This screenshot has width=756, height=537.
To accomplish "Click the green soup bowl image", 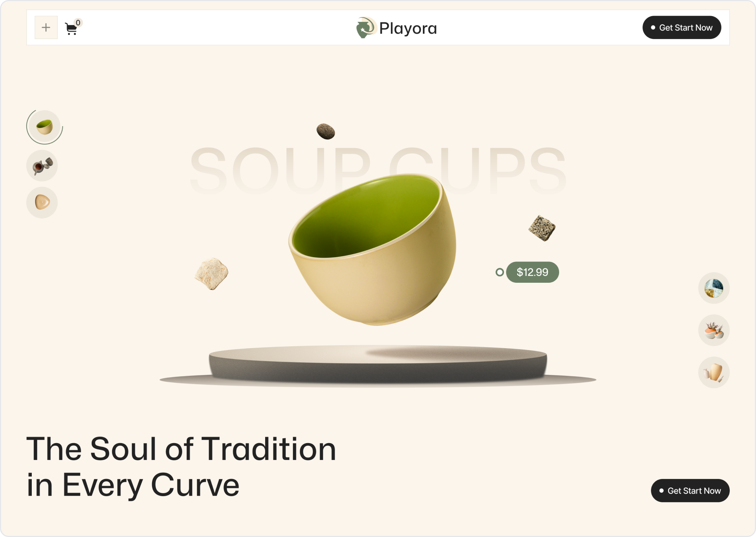I will point(373,249).
